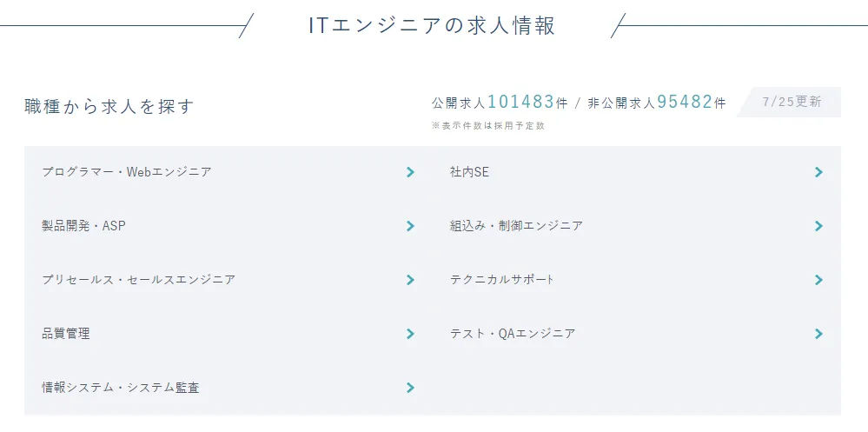Viewport: 868px width, 432px height.
Task: Click the 7/25更新 update date badge
Action: [792, 102]
